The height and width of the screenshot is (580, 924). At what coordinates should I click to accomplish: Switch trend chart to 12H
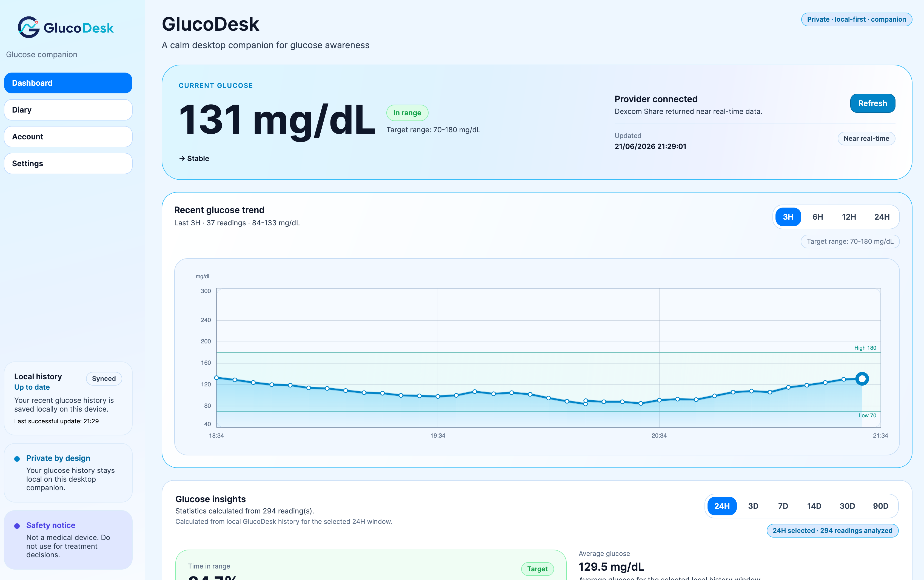point(849,217)
